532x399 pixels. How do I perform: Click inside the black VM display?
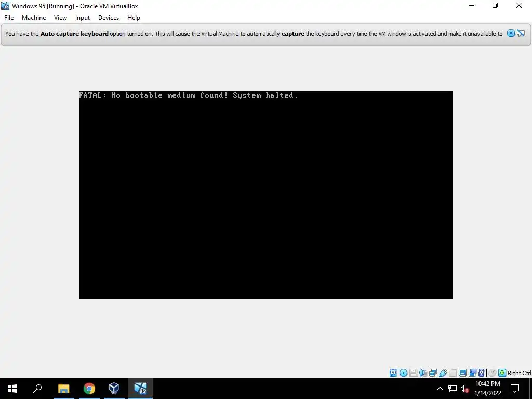tap(265, 195)
